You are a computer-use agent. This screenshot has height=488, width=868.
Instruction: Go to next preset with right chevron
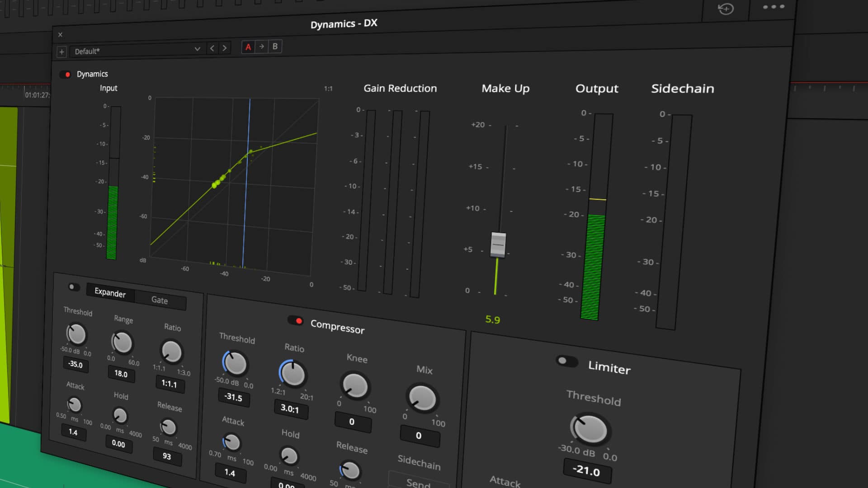coord(225,47)
